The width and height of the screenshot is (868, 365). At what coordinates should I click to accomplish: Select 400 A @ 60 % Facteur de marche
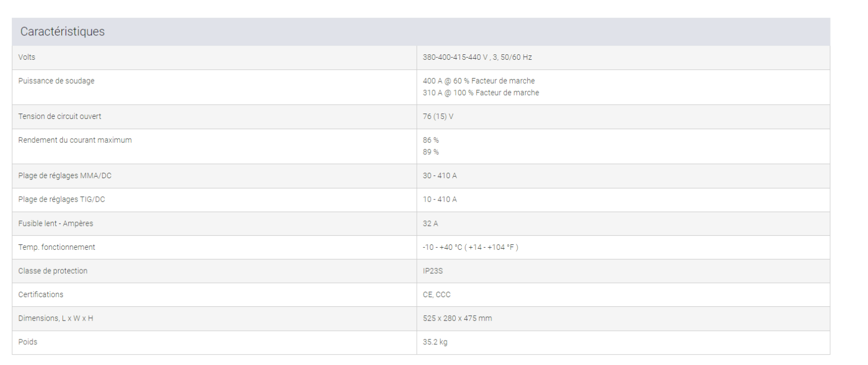(x=478, y=81)
